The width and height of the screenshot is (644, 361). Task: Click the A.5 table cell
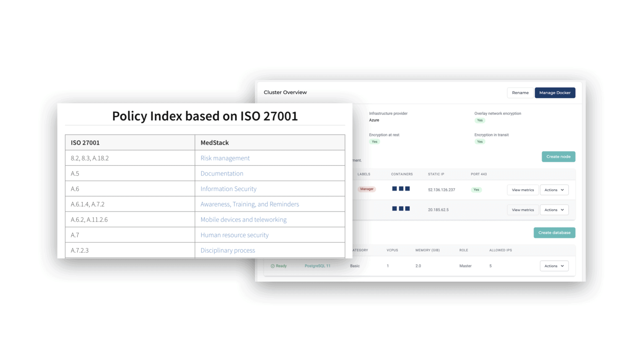(130, 173)
